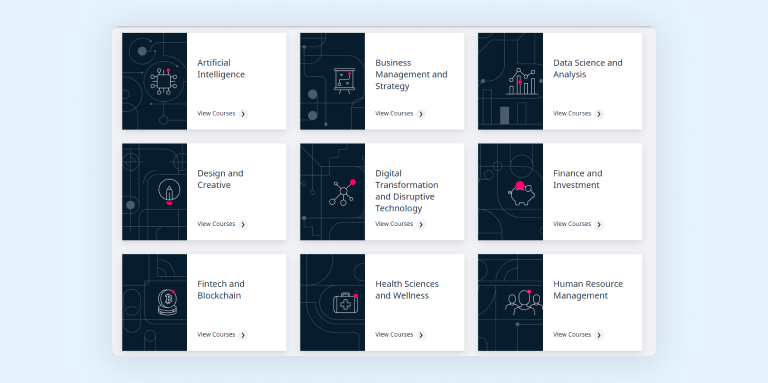Screen dimensions: 768x383
Task: Open View Courses link for Design and Creative
Action: [x=216, y=224]
